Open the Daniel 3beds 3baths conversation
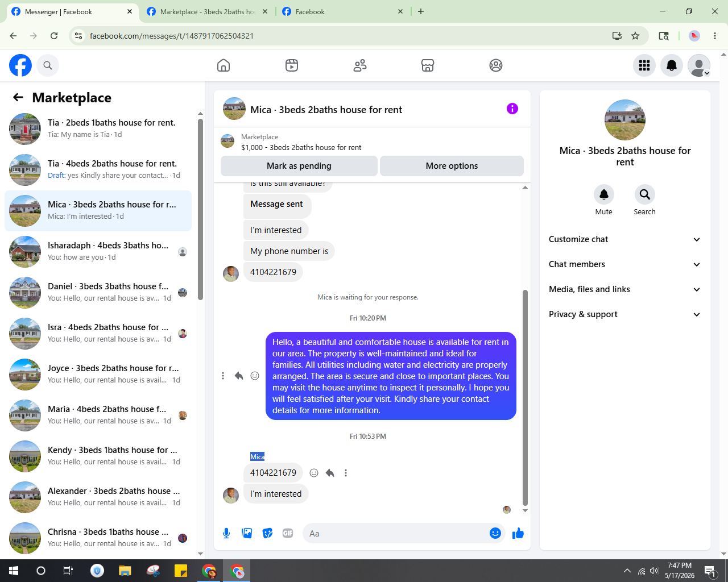This screenshot has width=728, height=582. click(98, 293)
